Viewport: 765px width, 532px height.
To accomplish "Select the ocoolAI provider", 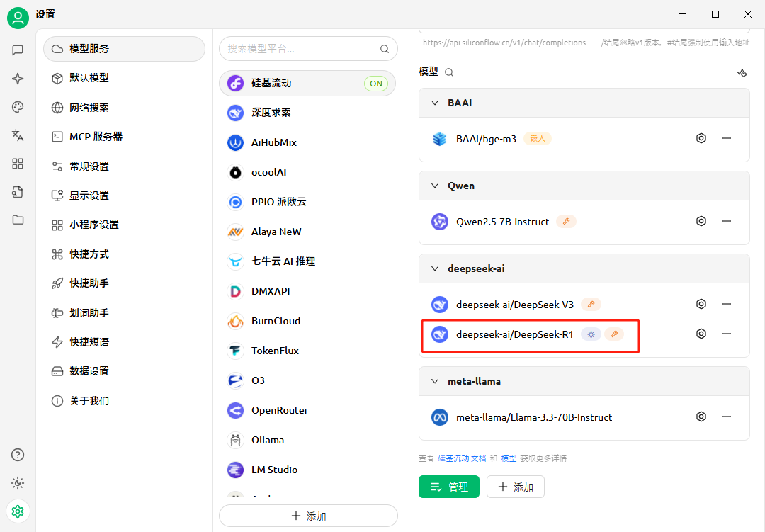I will [x=307, y=172].
